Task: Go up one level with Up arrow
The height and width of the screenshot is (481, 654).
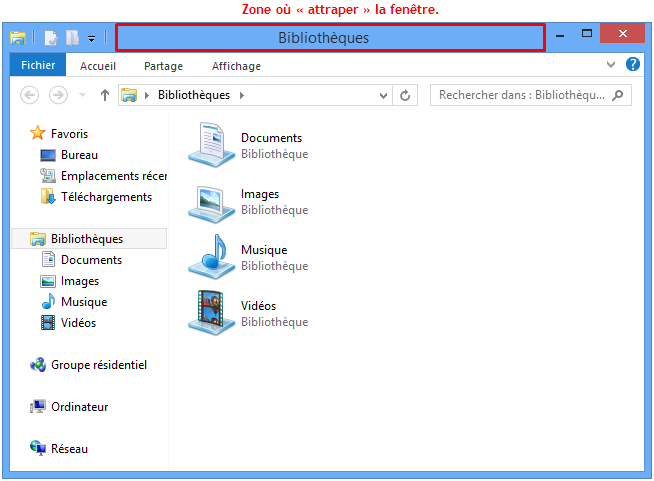Action: tap(105, 95)
